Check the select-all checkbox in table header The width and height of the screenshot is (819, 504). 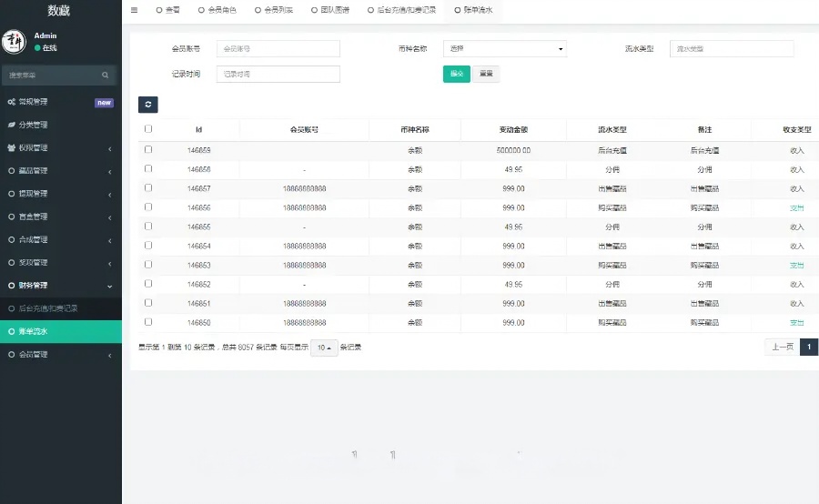148,129
